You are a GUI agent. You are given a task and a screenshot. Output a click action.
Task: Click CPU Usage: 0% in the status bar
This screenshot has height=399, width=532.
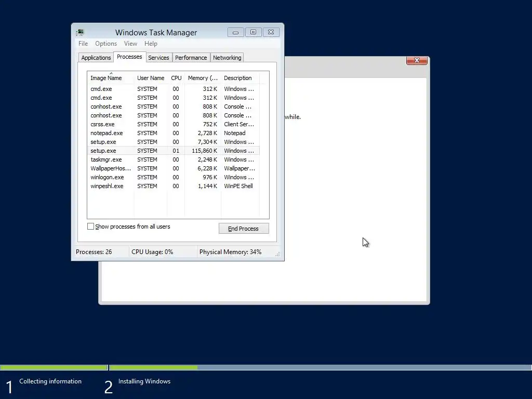[x=152, y=252]
